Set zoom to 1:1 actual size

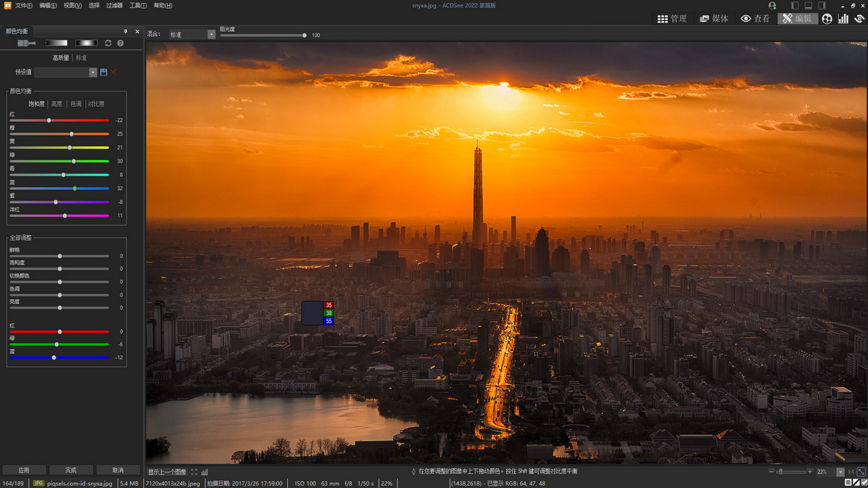850,472
